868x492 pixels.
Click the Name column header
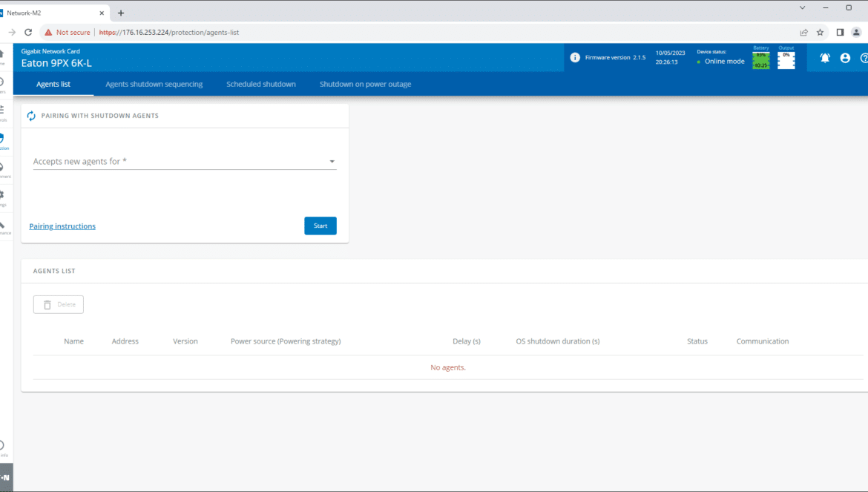73,341
